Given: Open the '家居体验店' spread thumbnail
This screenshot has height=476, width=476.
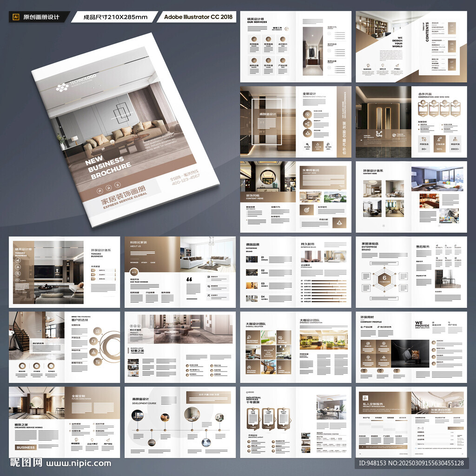Looking at the screenshot, I should pyautogui.click(x=411, y=272).
